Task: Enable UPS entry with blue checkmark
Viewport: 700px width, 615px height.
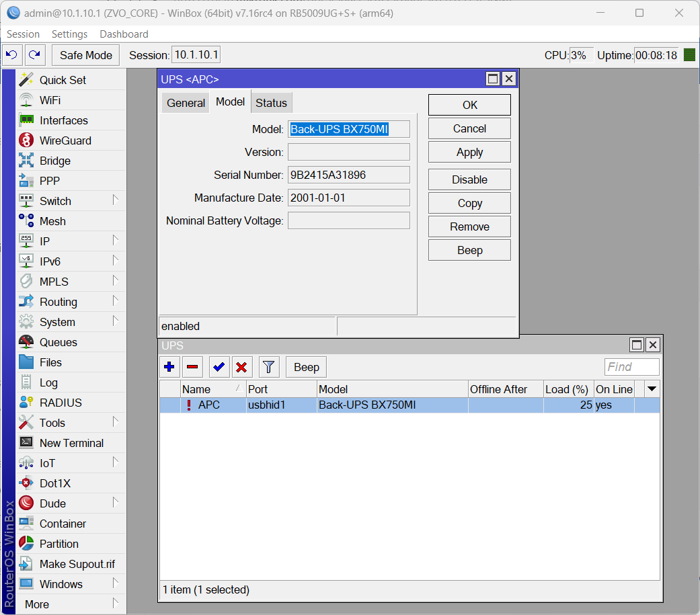Action: click(219, 367)
